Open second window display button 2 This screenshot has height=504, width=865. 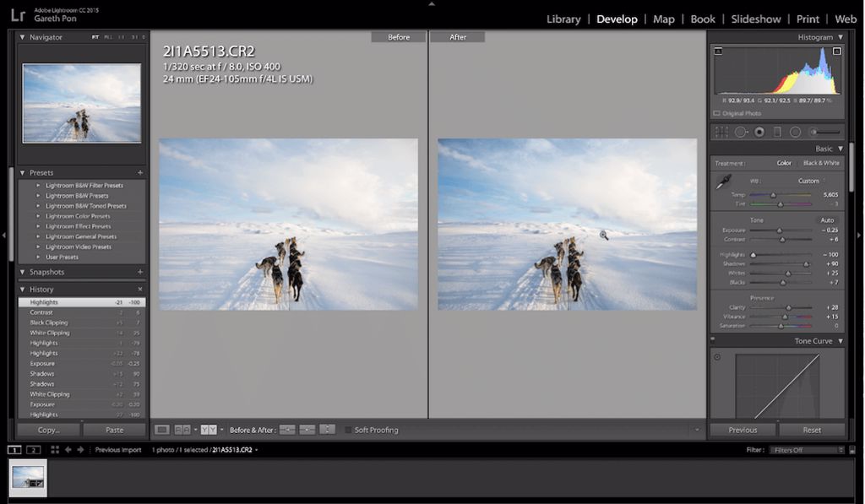(34, 450)
